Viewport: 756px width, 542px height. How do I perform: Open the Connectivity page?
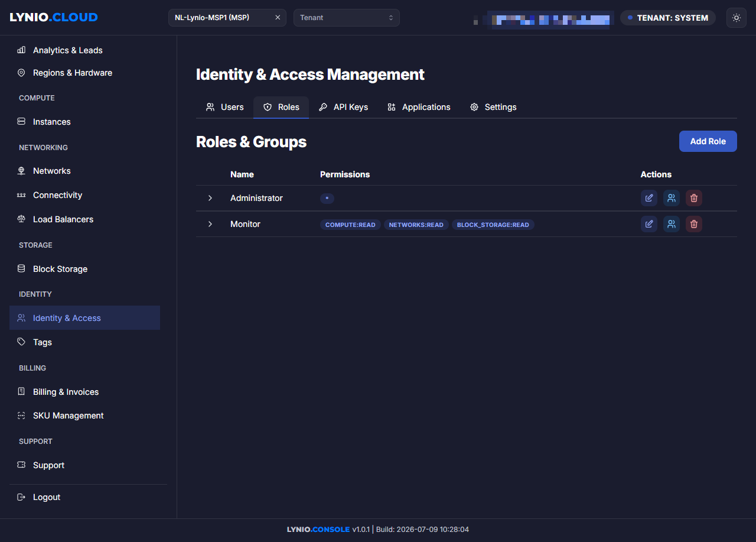point(84,195)
